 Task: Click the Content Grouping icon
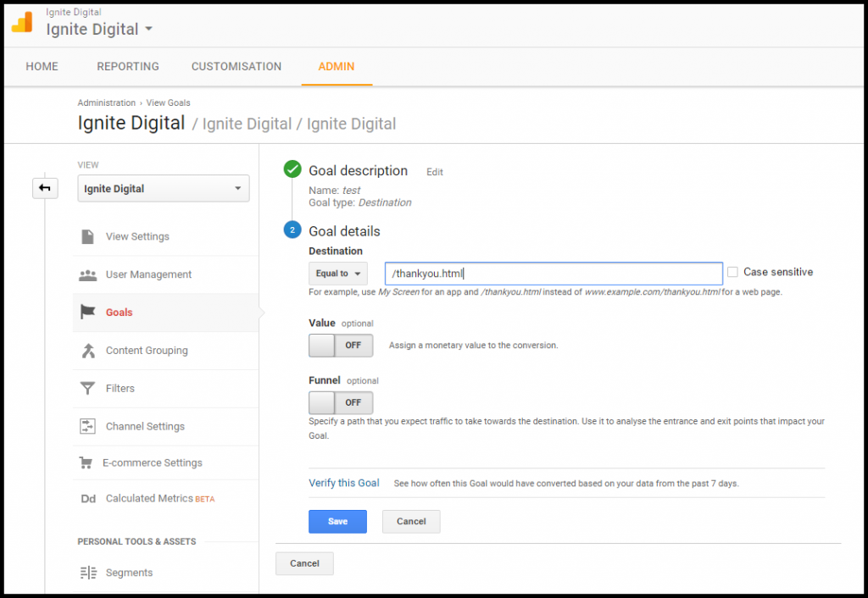[x=87, y=351]
